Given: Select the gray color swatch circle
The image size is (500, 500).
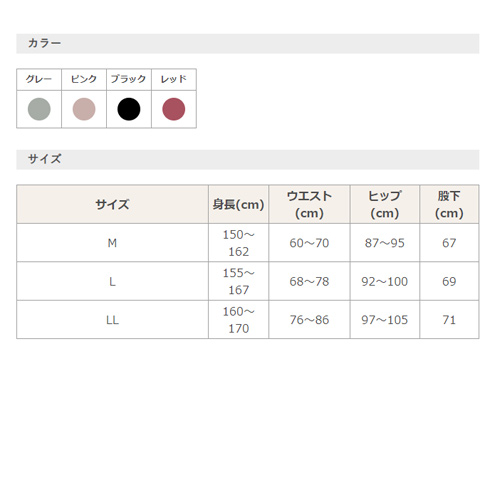Looking at the screenshot, I should pos(39,109).
